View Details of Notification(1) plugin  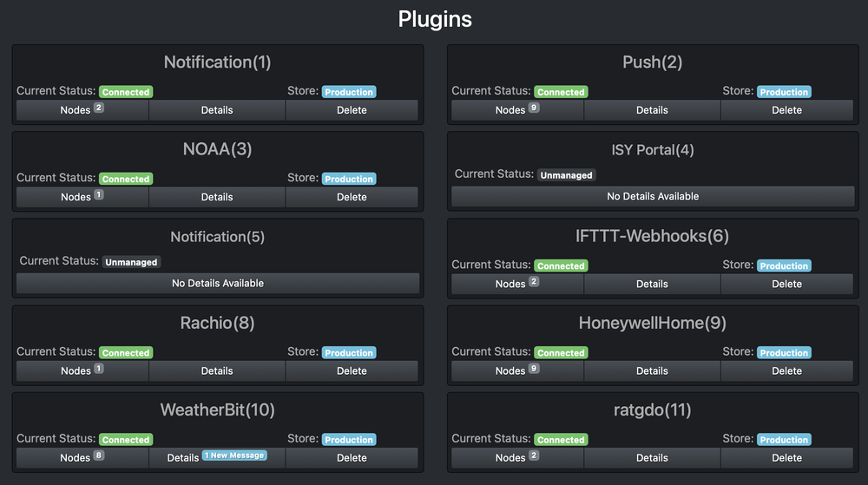coord(217,110)
